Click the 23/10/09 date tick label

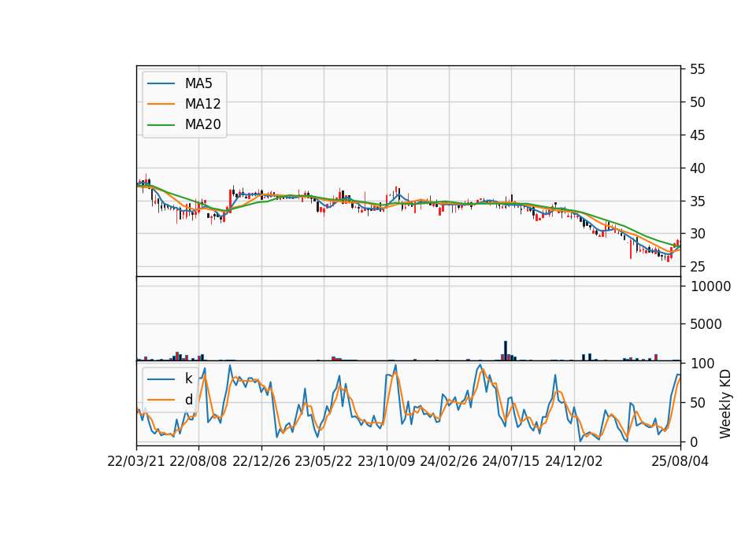[386, 462]
